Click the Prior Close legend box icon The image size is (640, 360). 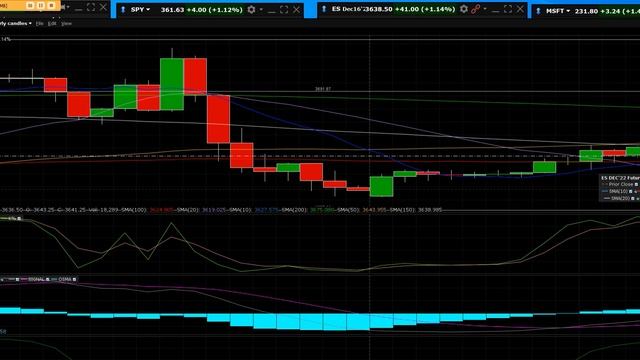636,184
